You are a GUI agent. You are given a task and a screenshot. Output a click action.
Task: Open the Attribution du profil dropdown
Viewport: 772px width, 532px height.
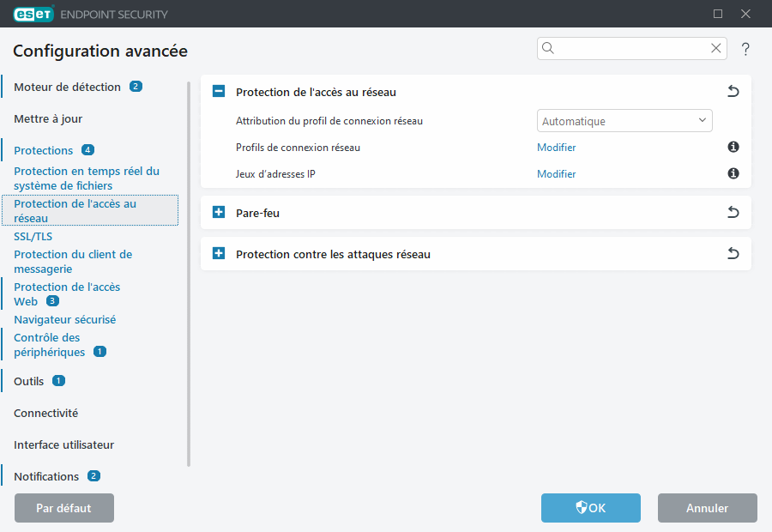click(x=624, y=120)
